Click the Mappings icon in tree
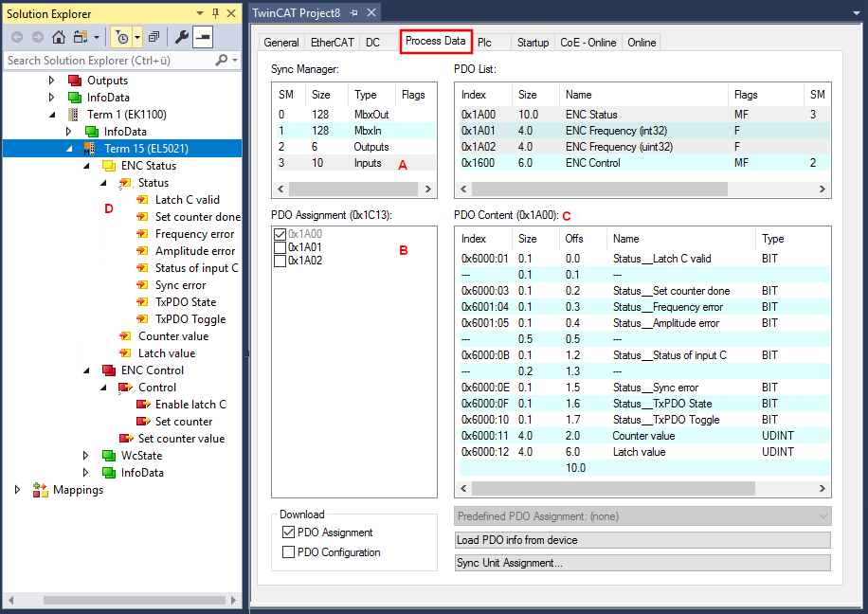Viewport: 868px width, 614px height. click(x=41, y=490)
